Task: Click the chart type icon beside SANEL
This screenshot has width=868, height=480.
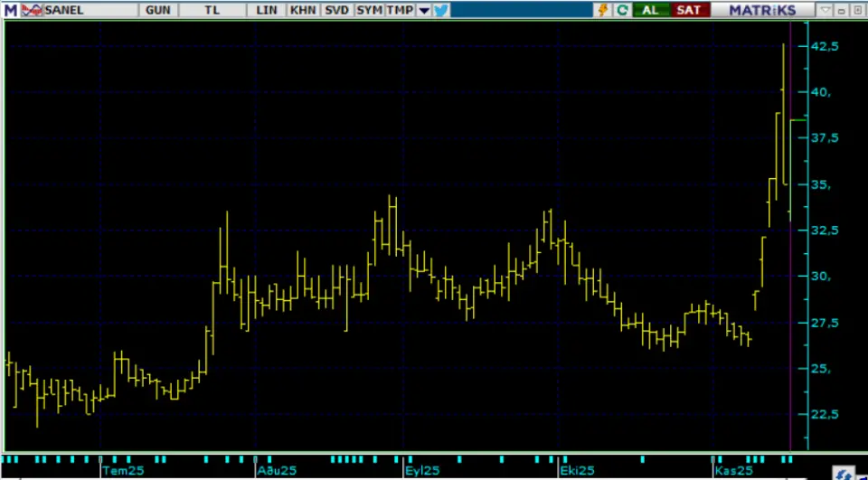Action: tap(32, 10)
